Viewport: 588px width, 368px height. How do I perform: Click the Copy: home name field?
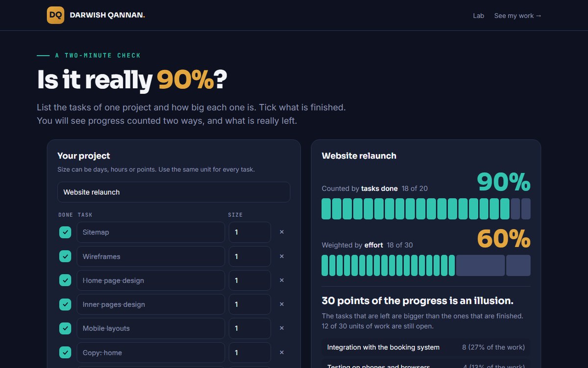click(x=151, y=352)
